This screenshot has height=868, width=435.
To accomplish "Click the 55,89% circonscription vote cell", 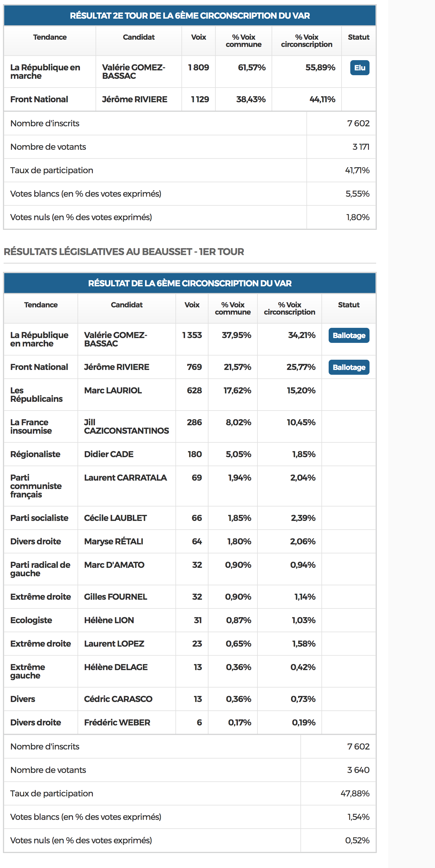I will [x=320, y=67].
